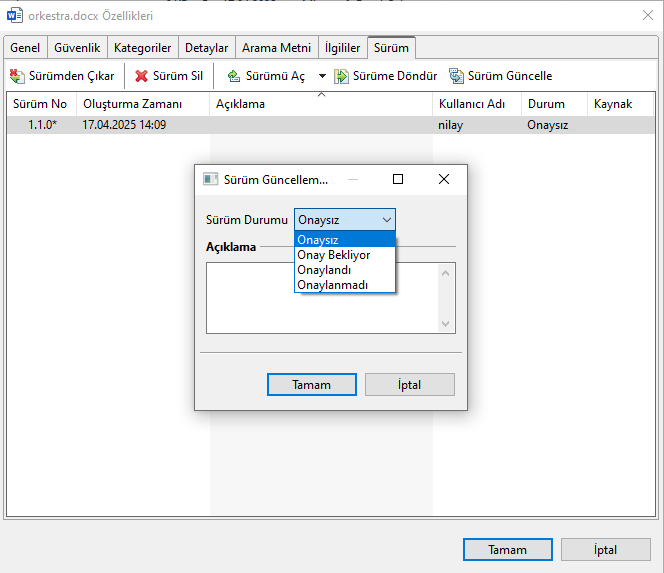Switch to the Güvenlik tab
The image size is (664, 573).
coord(76,48)
